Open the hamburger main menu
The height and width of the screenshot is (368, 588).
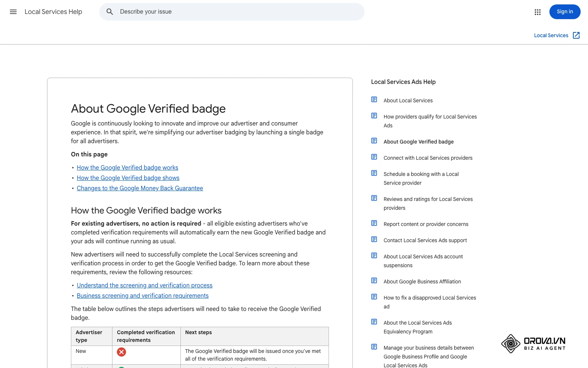pos(13,12)
